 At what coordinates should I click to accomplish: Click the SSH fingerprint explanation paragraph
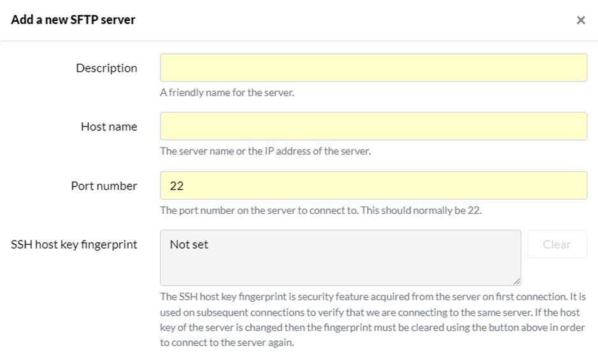(x=373, y=319)
